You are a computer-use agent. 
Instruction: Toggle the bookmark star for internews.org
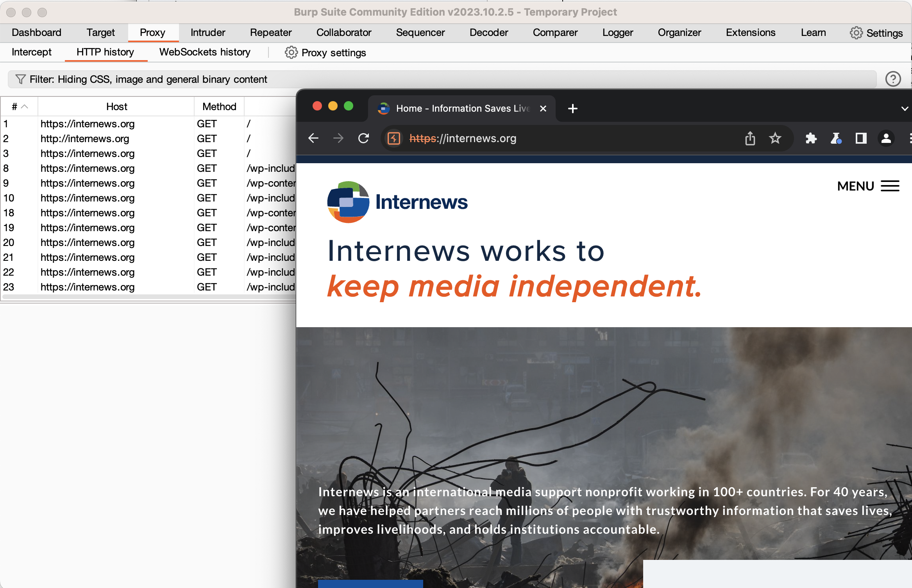point(775,139)
